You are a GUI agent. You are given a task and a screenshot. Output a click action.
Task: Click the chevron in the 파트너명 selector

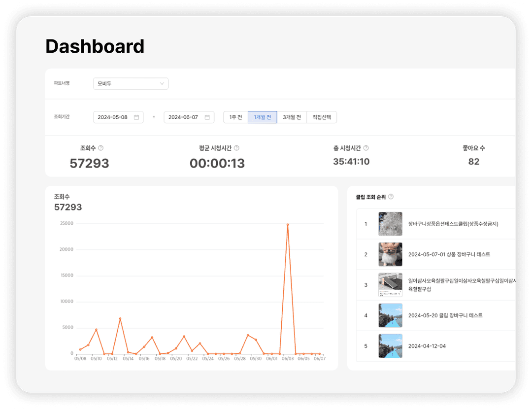(x=162, y=83)
